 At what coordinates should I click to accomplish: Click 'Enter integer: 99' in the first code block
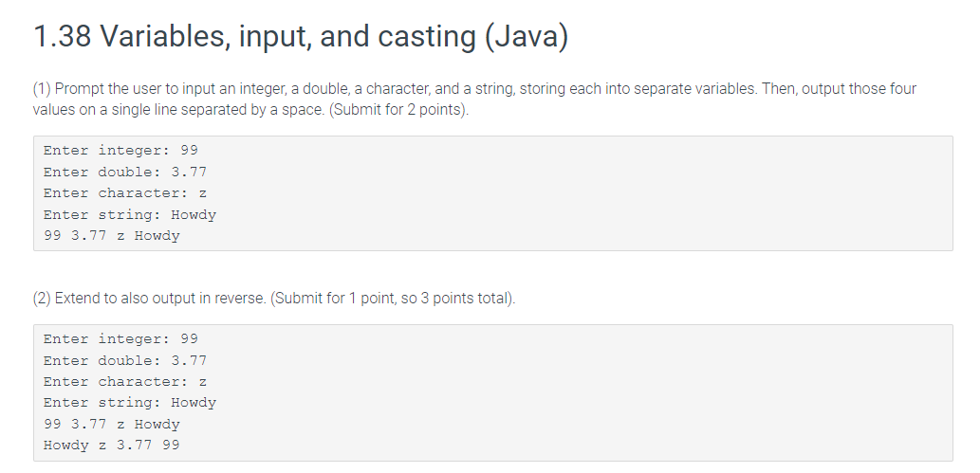coord(120,150)
